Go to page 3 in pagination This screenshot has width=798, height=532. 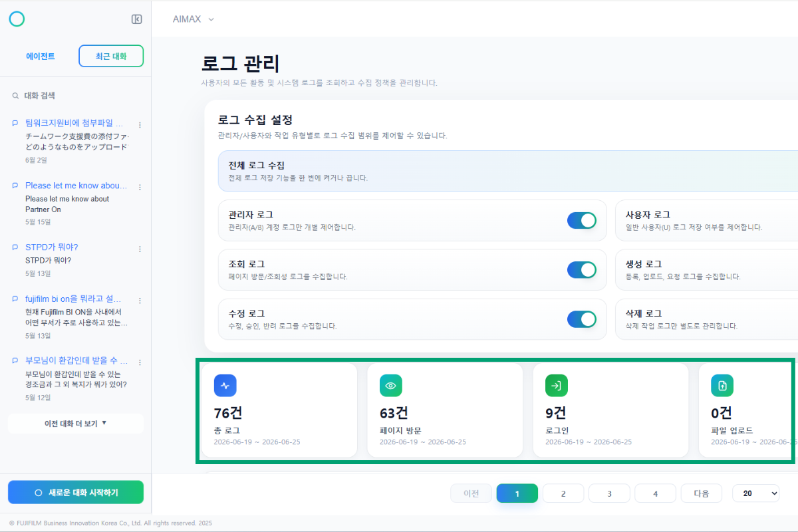(x=609, y=493)
